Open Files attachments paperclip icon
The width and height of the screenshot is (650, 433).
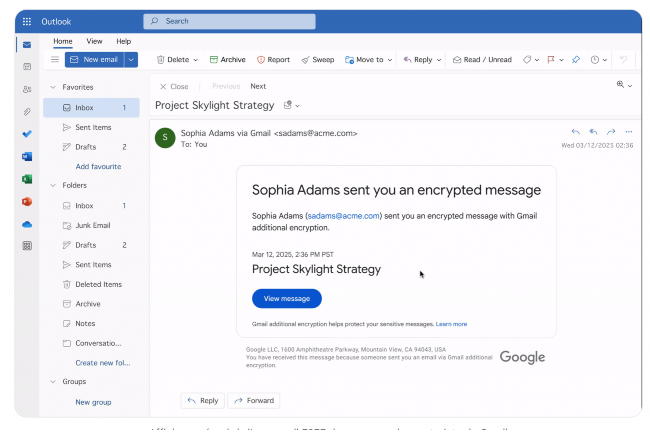pyautogui.click(x=27, y=111)
